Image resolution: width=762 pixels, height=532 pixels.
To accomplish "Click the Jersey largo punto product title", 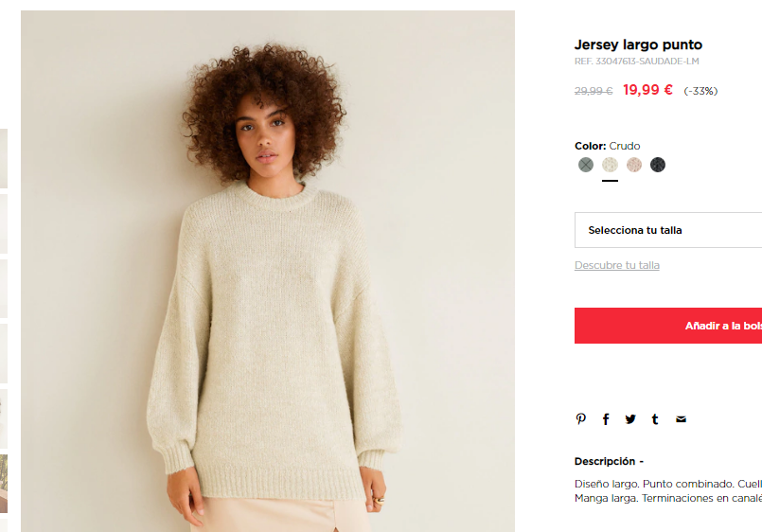I will coord(638,44).
